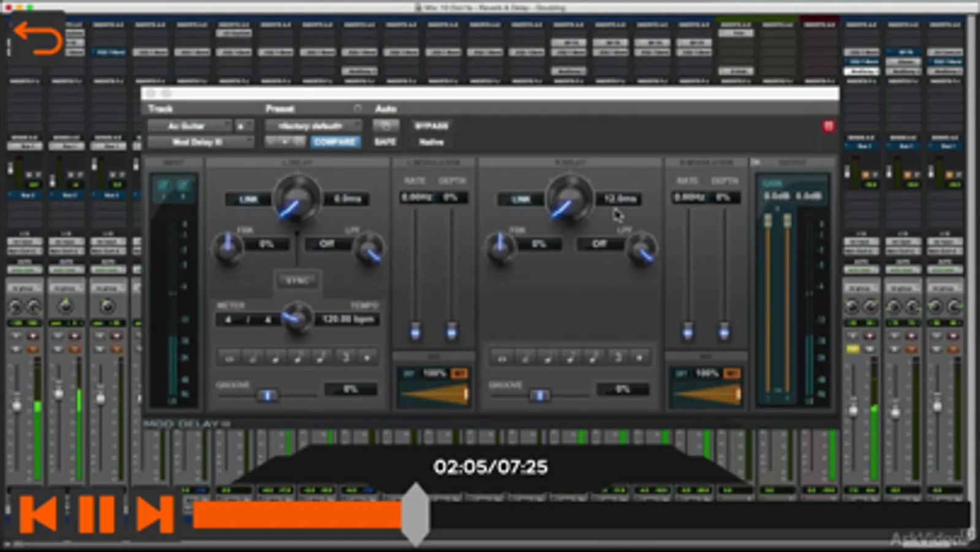This screenshot has width=980, height=552.
Task: Click the gray video progress handle
Action: (x=416, y=514)
